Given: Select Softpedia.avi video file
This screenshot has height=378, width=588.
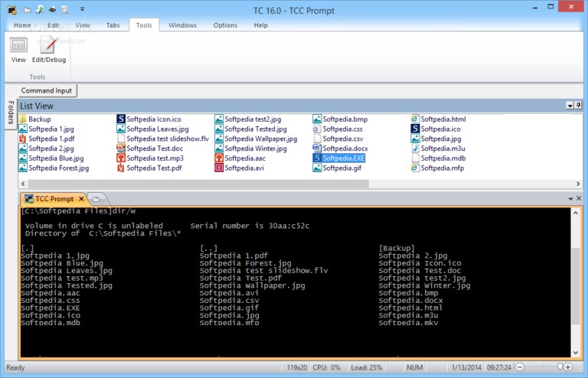Looking at the screenshot, I should [239, 168].
